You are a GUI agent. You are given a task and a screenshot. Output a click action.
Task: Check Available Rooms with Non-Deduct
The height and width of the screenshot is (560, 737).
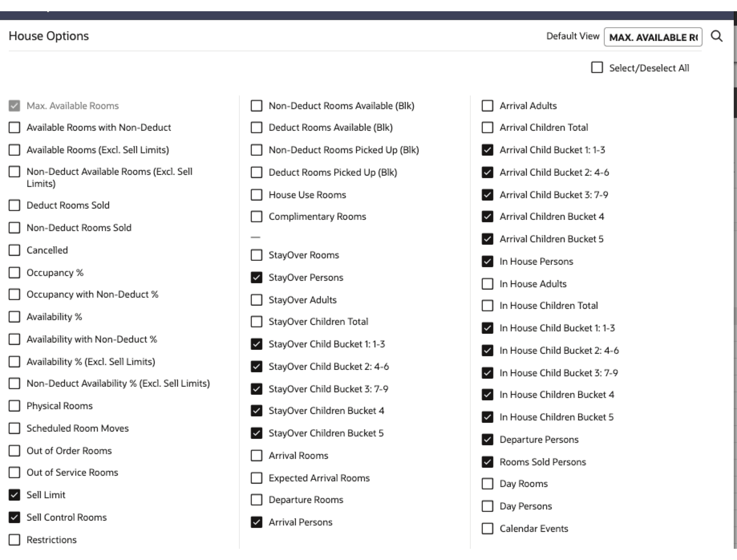pos(14,128)
